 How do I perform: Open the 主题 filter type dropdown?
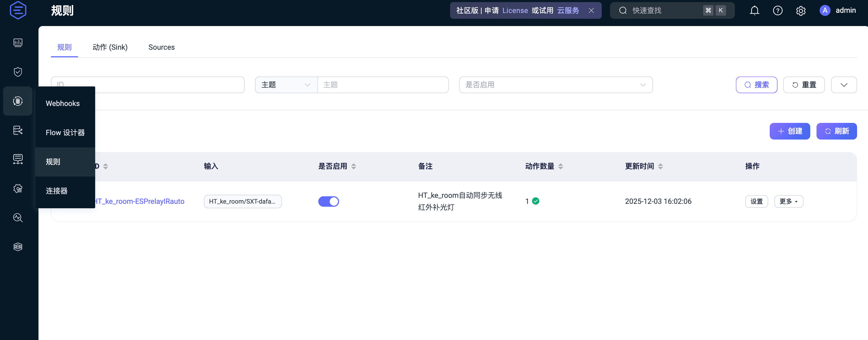(x=286, y=85)
